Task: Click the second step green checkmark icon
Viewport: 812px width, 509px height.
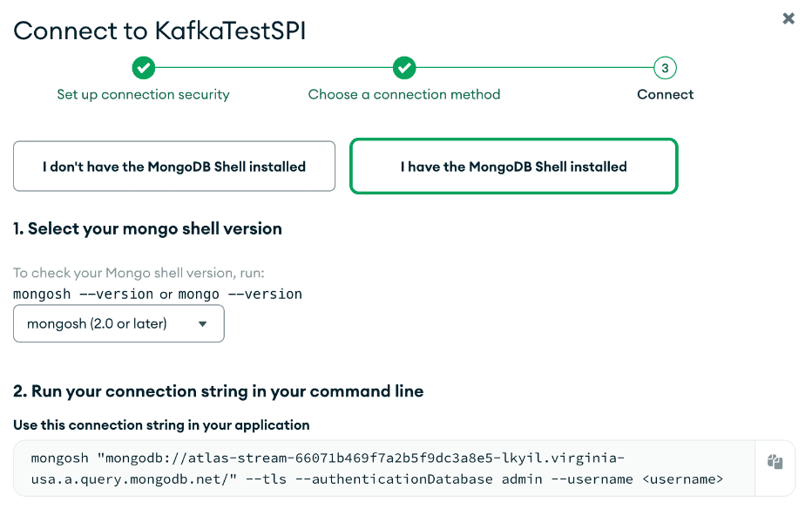Action: [404, 67]
